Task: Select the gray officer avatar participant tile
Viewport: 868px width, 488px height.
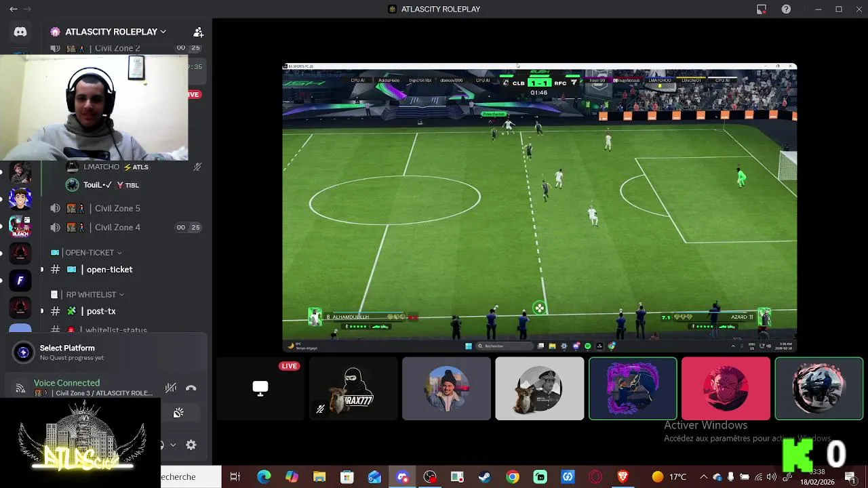Action: point(539,388)
